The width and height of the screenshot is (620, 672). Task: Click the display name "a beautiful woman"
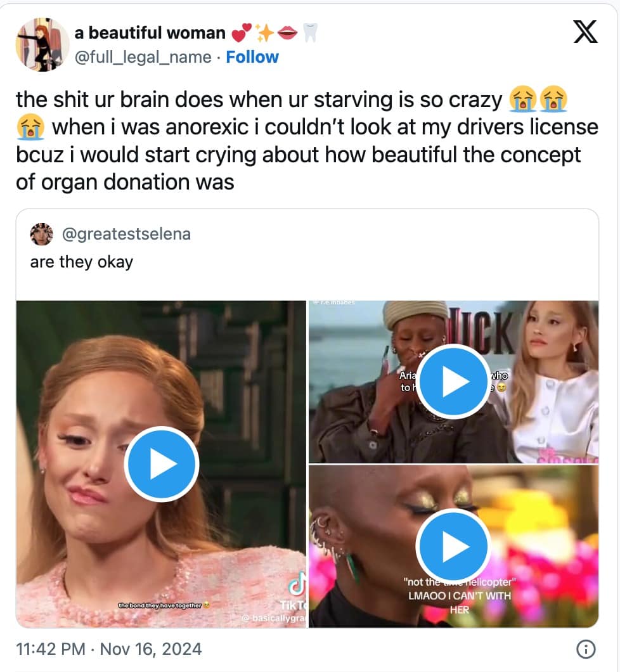(150, 32)
